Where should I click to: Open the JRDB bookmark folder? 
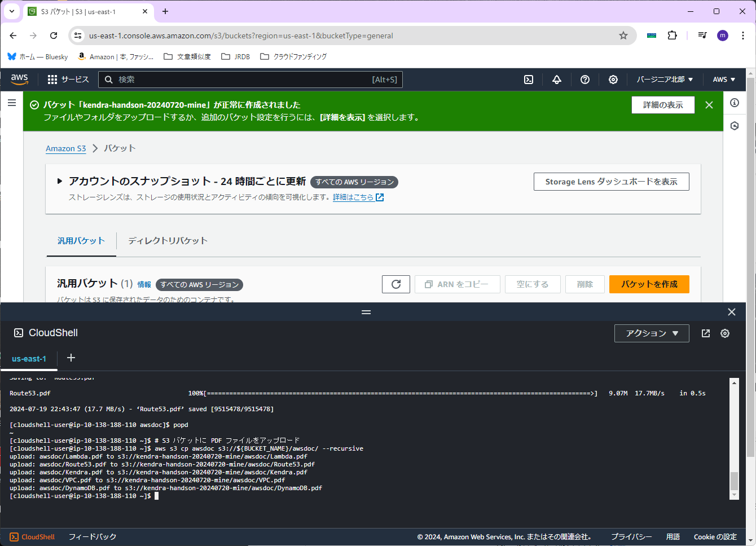[x=236, y=56]
